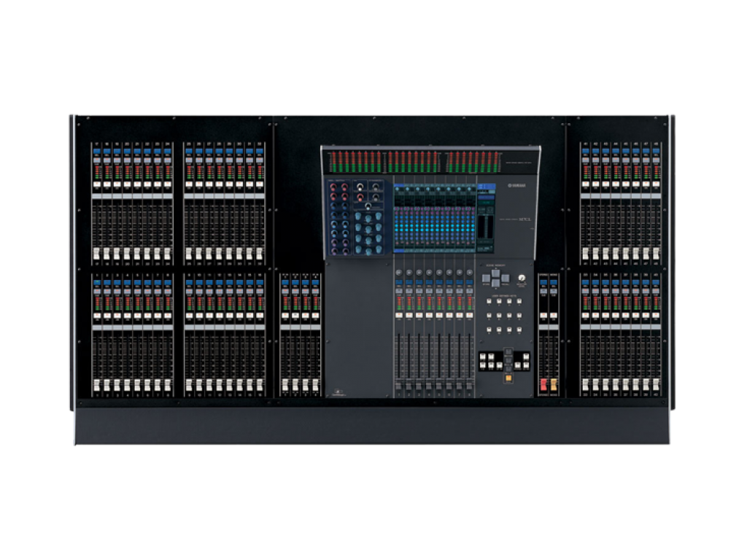Image resolution: width=747 pixels, height=560 pixels.
Task: Toggle channel 33 ON key
Action: click(x=586, y=316)
